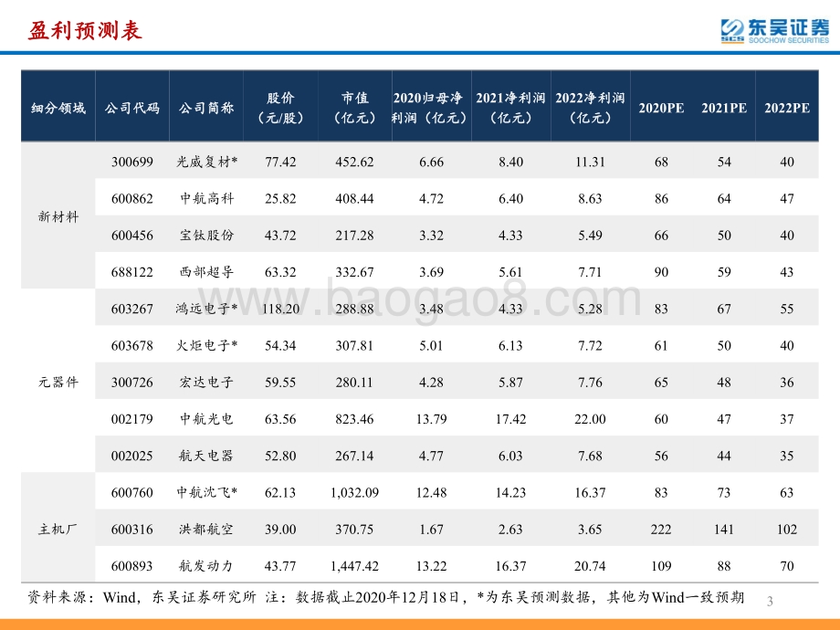Image resolution: width=840 pixels, height=630 pixels.
Task: Click market value 408.44
Action: [x=354, y=199]
